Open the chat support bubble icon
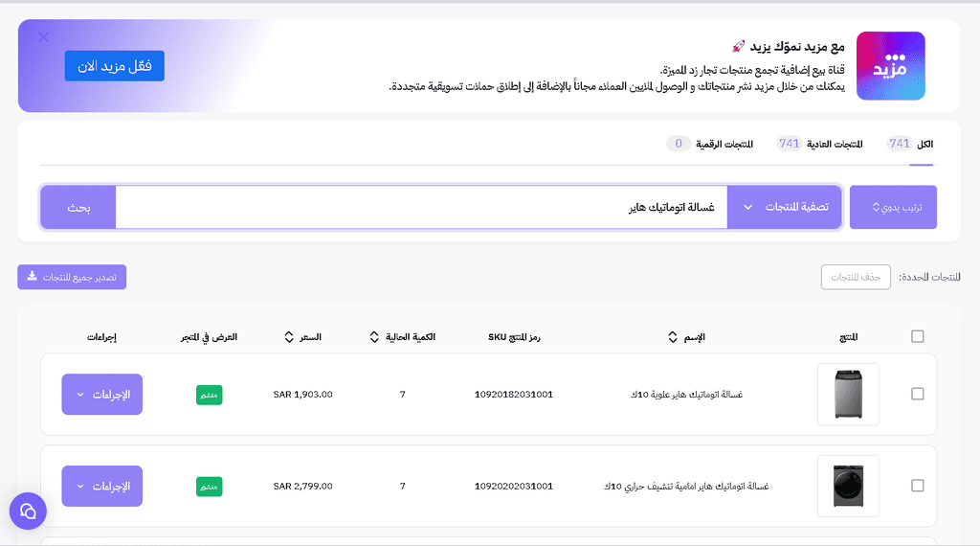The height and width of the screenshot is (546, 980). coord(28,511)
